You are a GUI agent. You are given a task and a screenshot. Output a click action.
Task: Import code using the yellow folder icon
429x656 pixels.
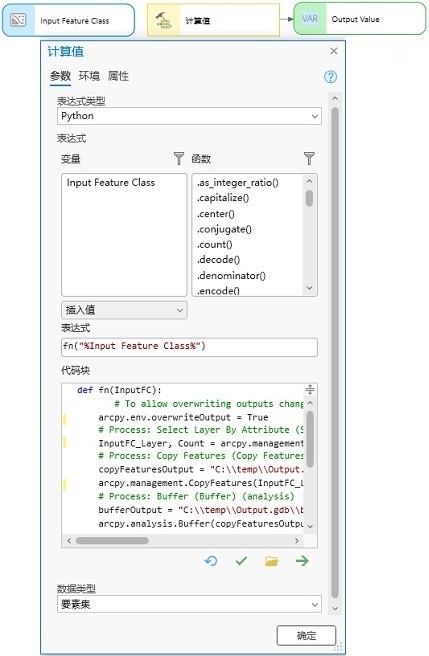(271, 561)
